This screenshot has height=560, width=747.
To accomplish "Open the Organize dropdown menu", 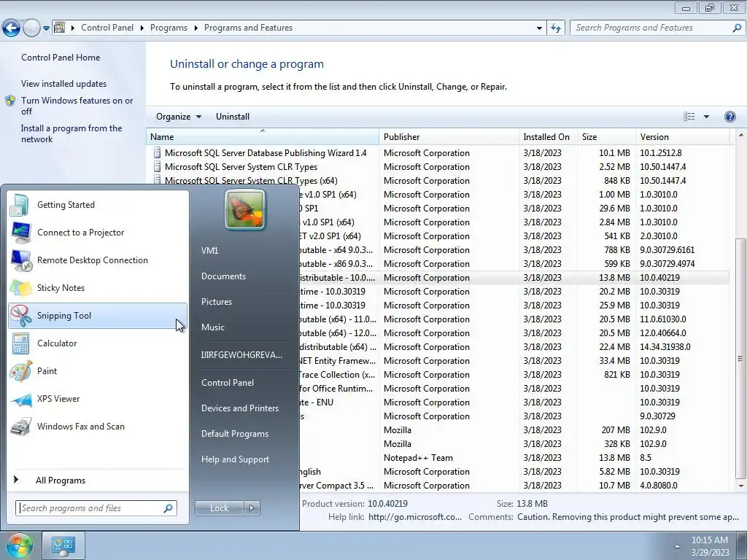I will (x=179, y=117).
